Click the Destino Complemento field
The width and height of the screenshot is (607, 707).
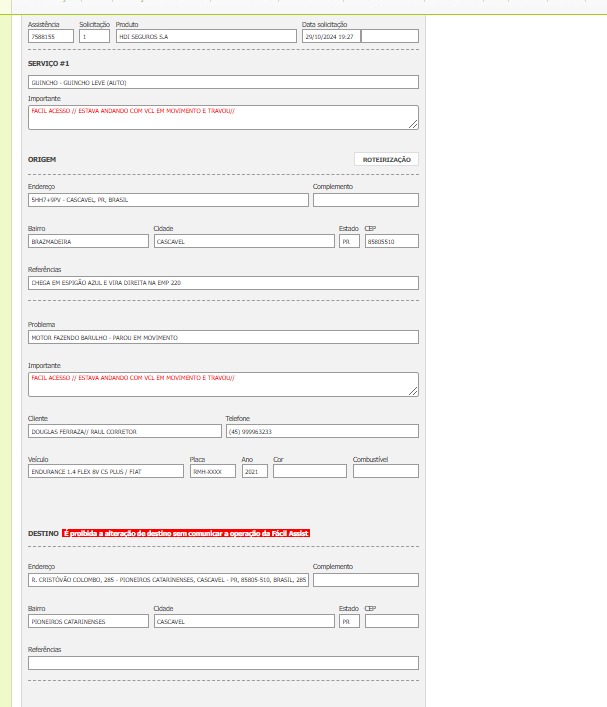(366, 580)
